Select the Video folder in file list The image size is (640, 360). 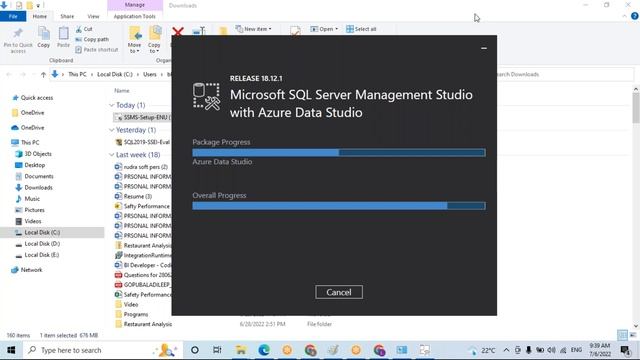tap(127, 304)
